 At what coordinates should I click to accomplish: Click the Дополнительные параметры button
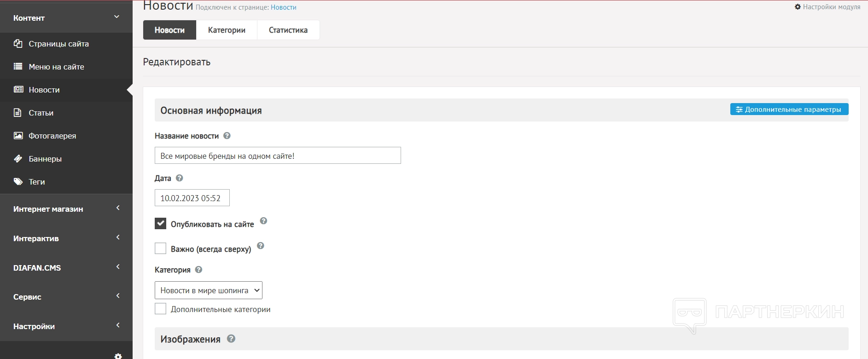[789, 110]
